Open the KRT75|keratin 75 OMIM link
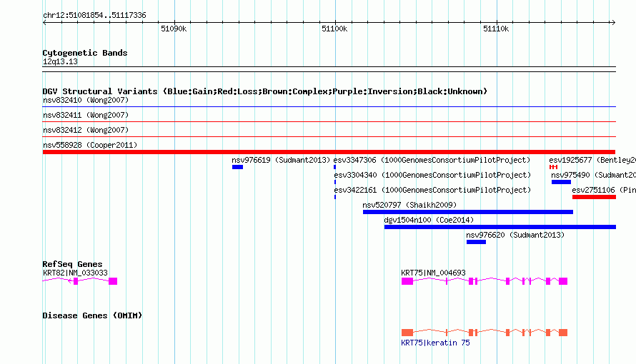 point(435,343)
